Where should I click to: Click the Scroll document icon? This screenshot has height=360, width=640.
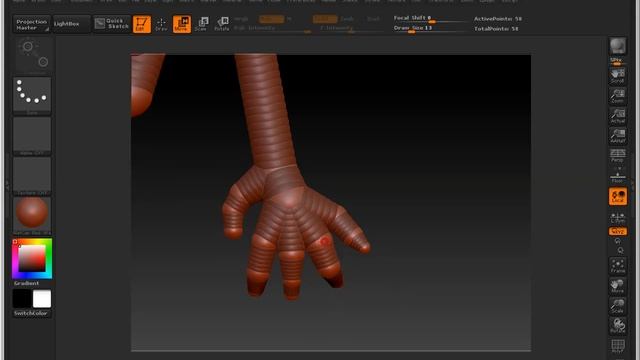pyautogui.click(x=618, y=76)
